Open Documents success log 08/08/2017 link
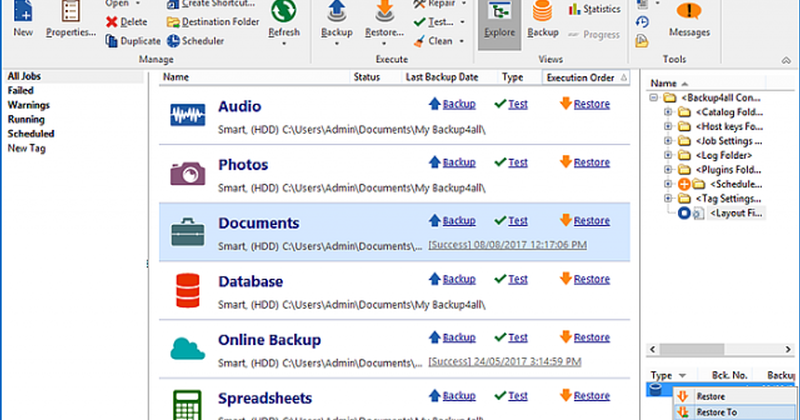This screenshot has width=800, height=420. [x=507, y=245]
